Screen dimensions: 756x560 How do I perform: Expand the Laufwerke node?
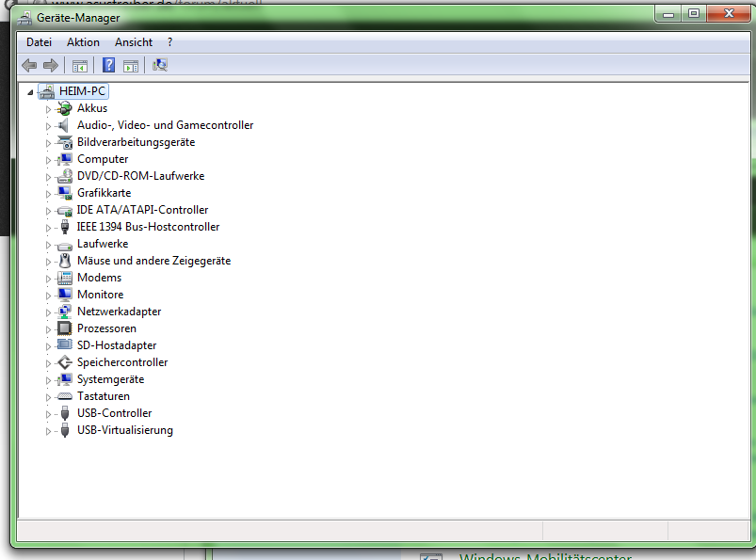48,245
